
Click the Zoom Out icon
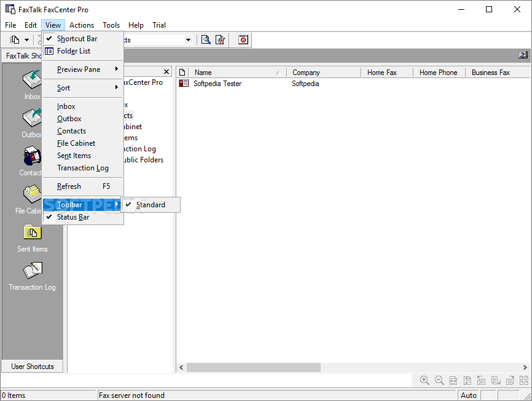(x=439, y=380)
